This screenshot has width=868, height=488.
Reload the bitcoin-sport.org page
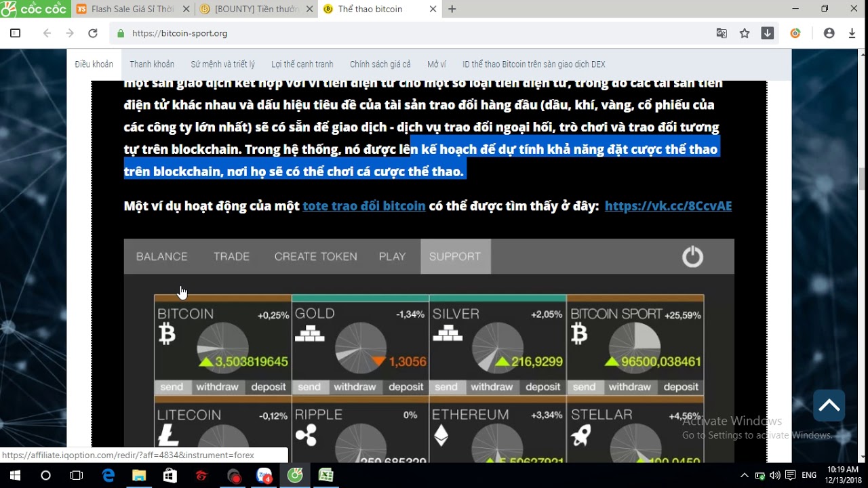coord(93,33)
